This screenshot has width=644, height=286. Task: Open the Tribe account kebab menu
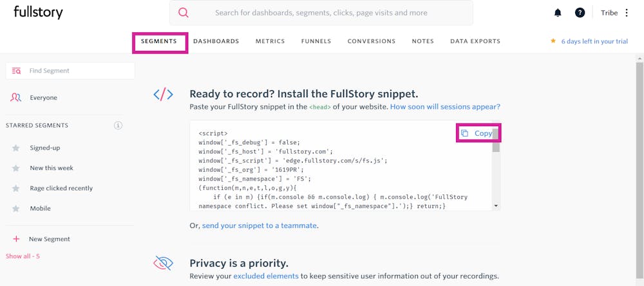point(627,13)
